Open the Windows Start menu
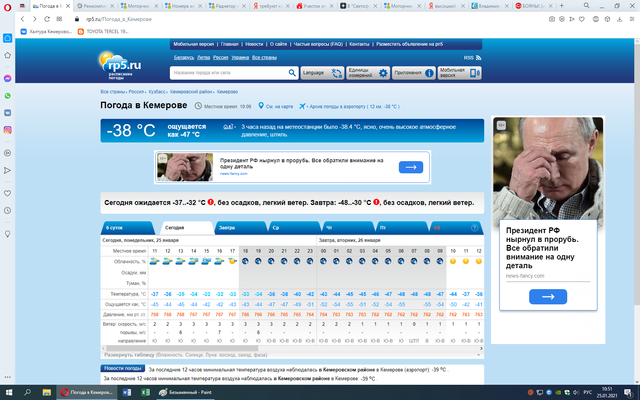The height and width of the screenshot is (400, 640). [8, 392]
